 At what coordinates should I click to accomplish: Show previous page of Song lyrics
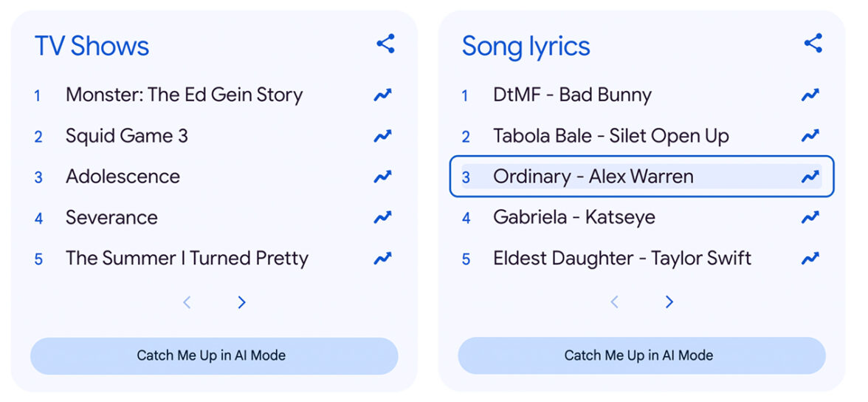click(615, 302)
